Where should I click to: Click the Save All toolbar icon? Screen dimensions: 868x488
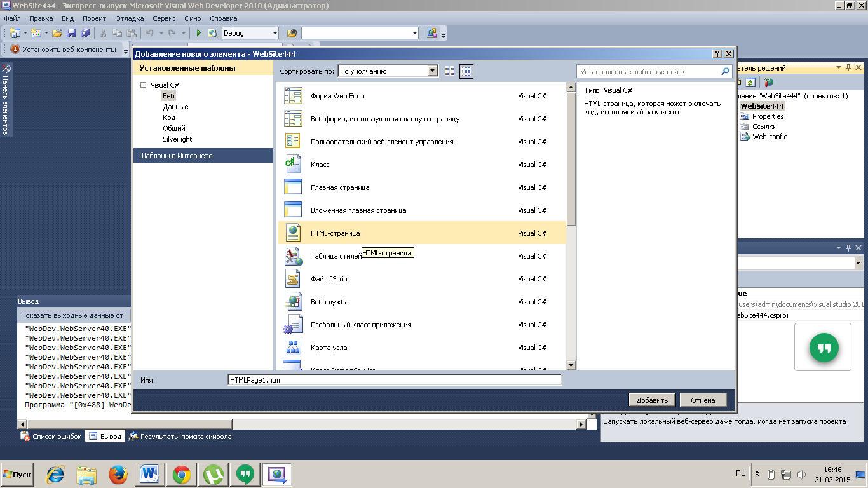tap(85, 33)
